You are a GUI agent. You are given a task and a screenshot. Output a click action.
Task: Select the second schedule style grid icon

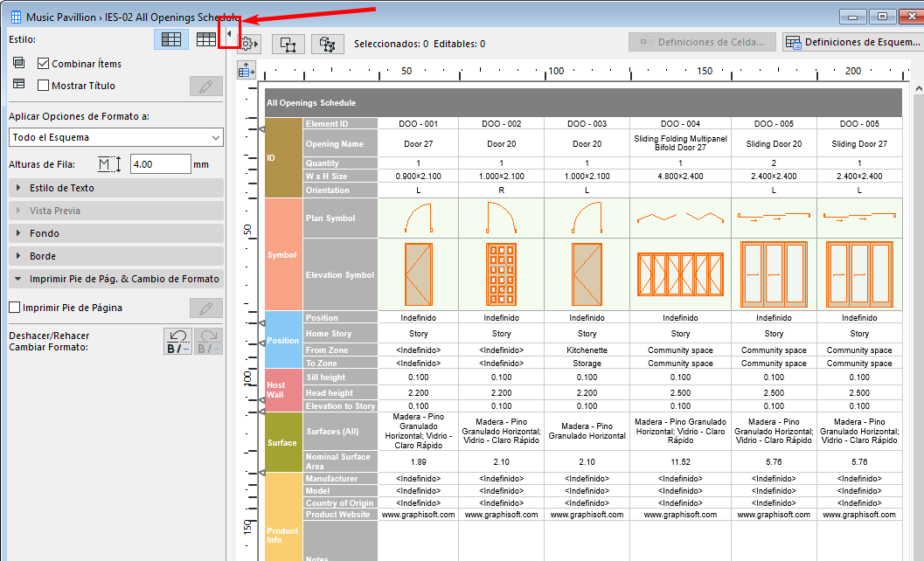pos(205,39)
